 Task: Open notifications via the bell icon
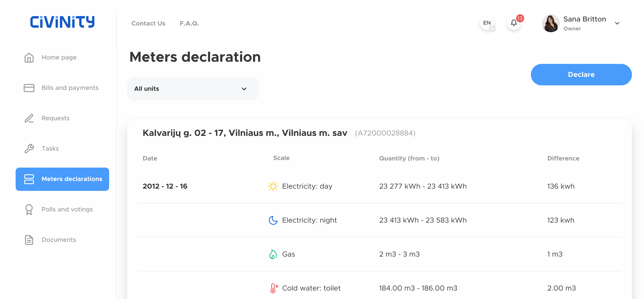[514, 23]
